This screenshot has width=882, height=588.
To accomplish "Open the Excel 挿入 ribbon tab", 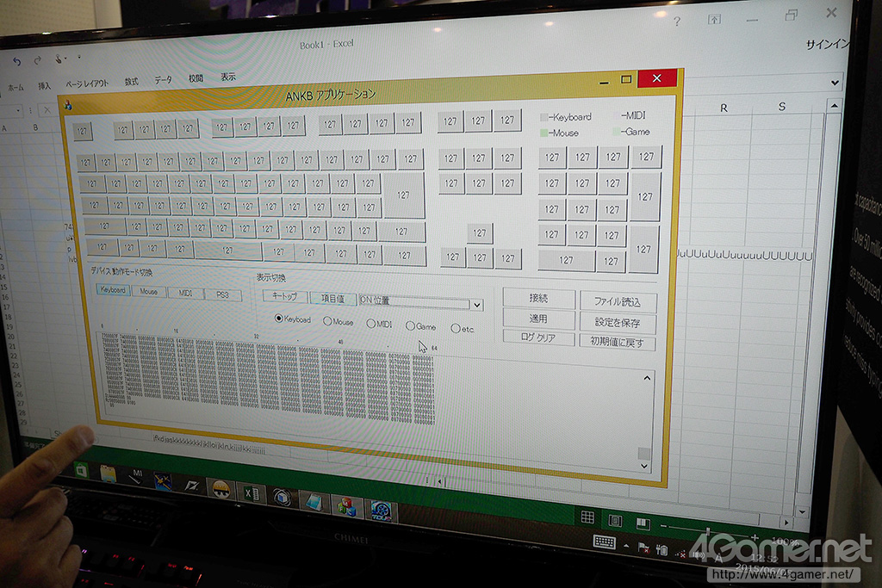I will pos(44,85).
